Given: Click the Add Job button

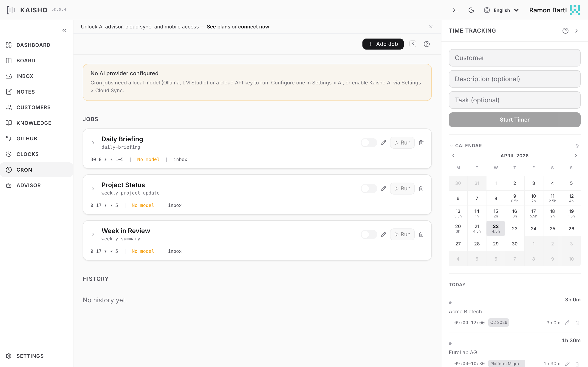Looking at the screenshot, I should pos(383,44).
